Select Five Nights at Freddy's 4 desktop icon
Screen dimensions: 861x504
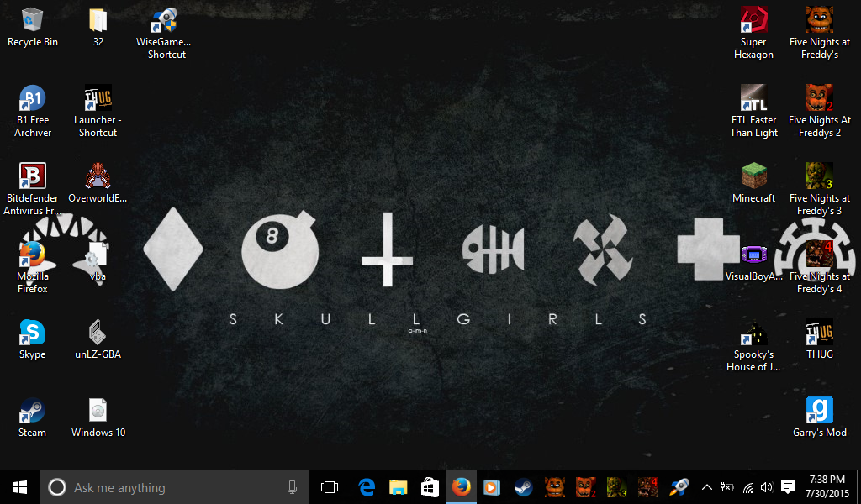coord(819,268)
